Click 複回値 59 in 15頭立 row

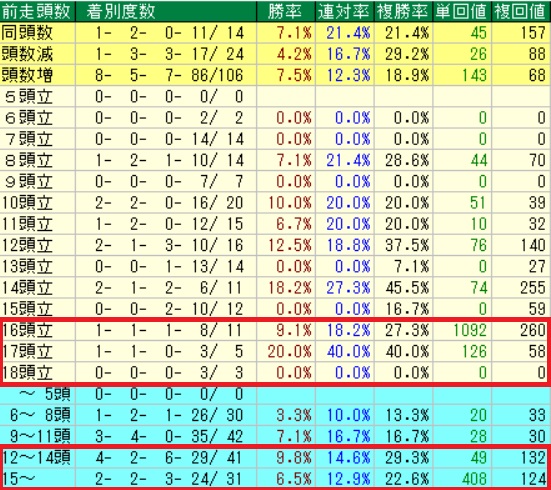[537, 309]
